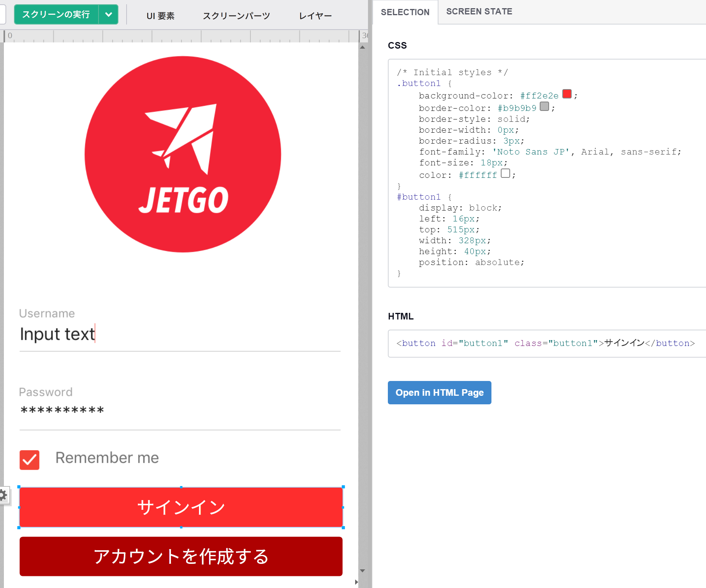
Task: Select the red サインイン button
Action: 181,507
